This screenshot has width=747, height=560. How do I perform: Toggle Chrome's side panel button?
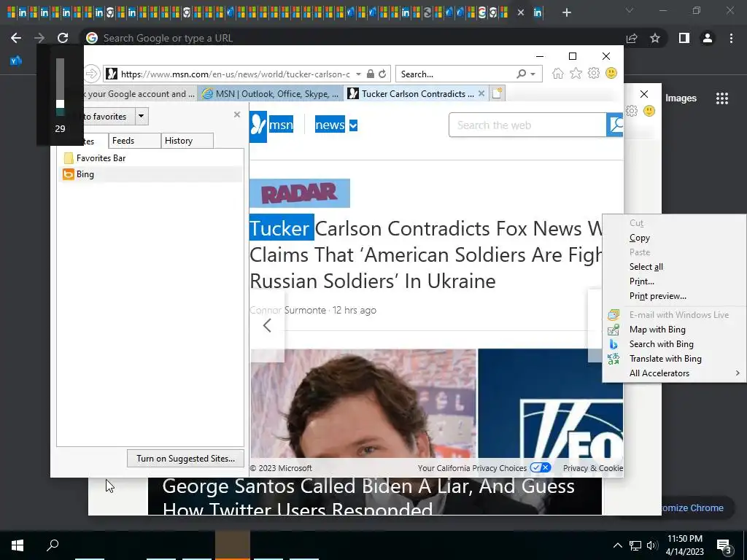tap(684, 38)
